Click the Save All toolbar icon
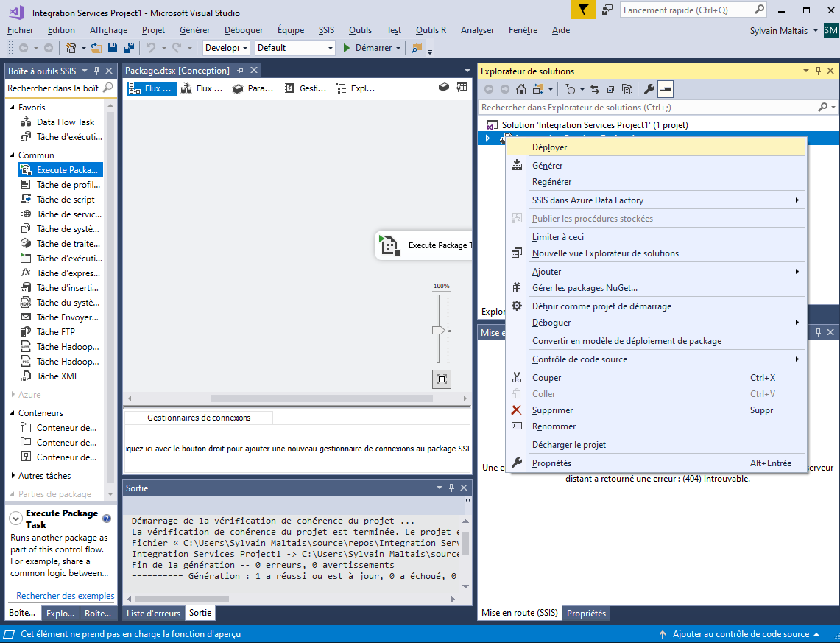The width and height of the screenshot is (840, 643). click(129, 48)
